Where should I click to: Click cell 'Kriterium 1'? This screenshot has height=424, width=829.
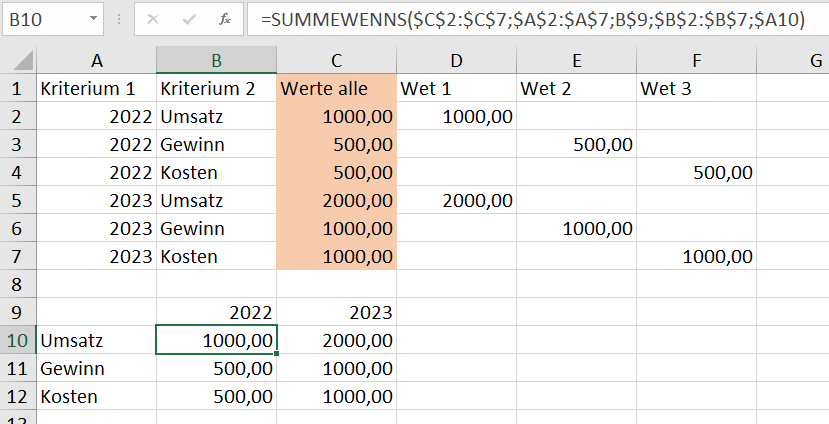pos(97,88)
